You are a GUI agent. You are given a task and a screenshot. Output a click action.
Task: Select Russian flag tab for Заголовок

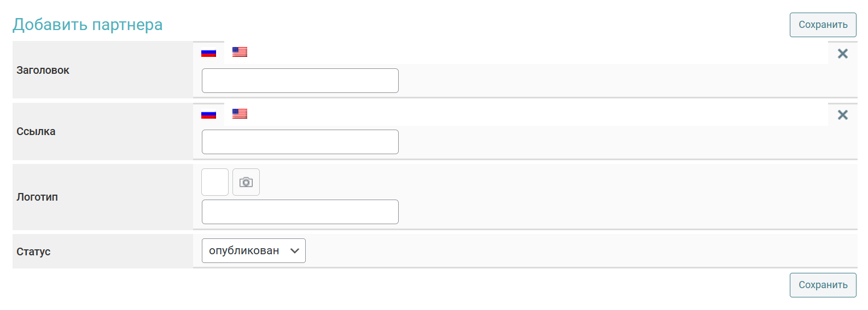click(x=208, y=52)
